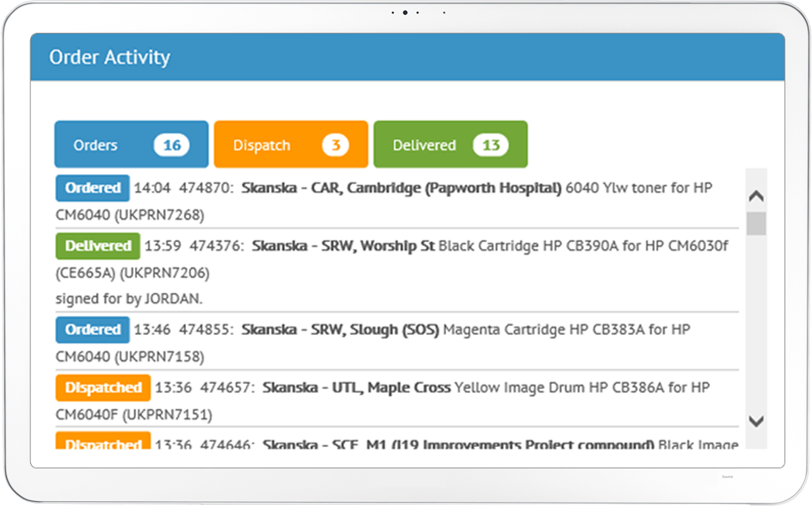Screen dimensions: 812x508
Task: Select 'Skanska - SRW, Slough (SOS)' text
Action: click(341, 330)
